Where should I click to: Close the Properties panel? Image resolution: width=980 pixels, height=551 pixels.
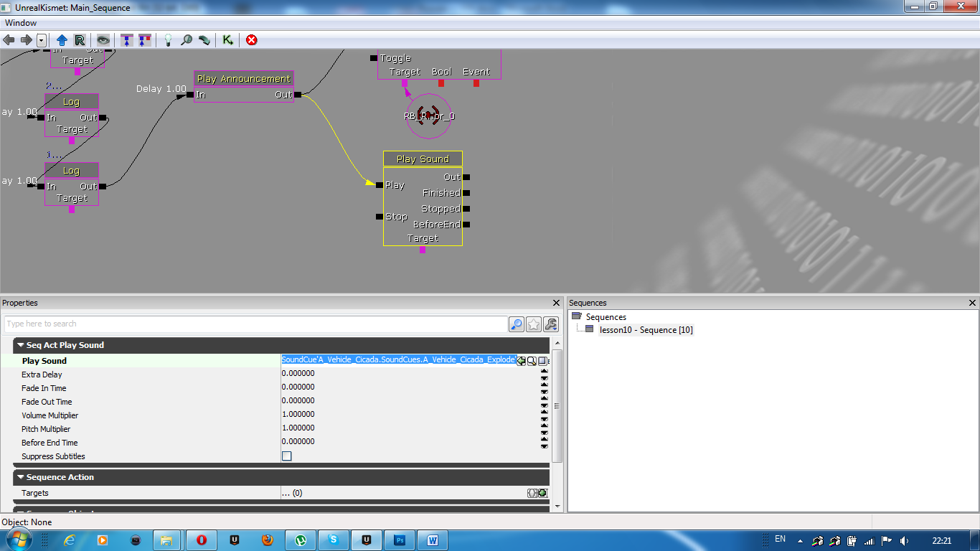(556, 303)
